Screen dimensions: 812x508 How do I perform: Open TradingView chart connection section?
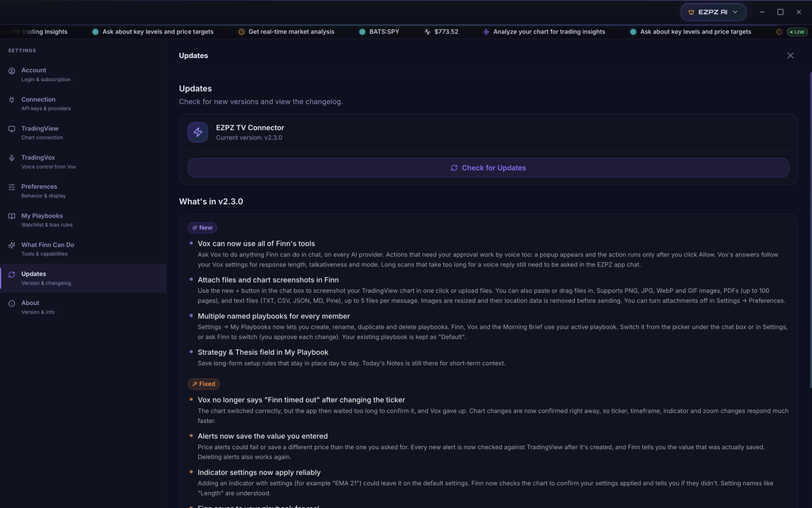[82, 133]
